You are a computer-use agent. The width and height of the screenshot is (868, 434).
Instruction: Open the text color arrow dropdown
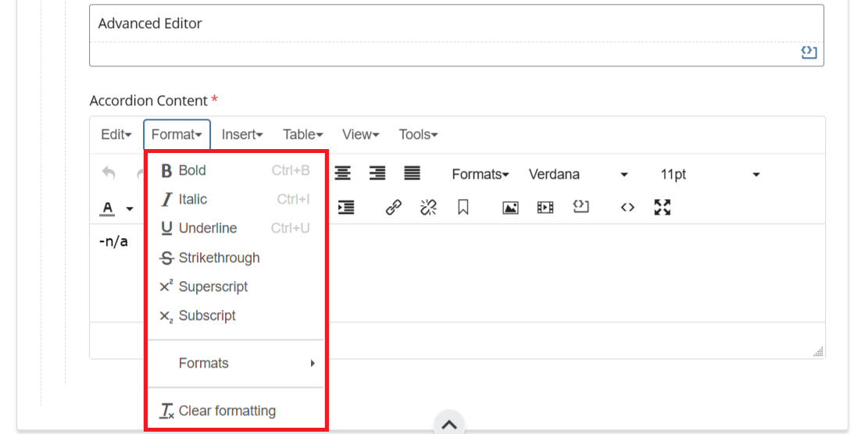coord(130,208)
